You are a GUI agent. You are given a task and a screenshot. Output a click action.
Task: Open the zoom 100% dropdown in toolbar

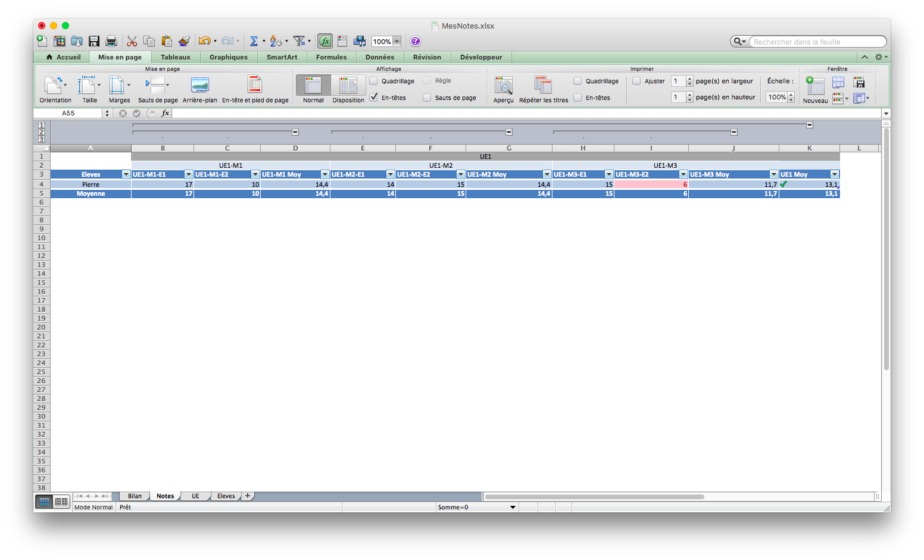pos(397,42)
